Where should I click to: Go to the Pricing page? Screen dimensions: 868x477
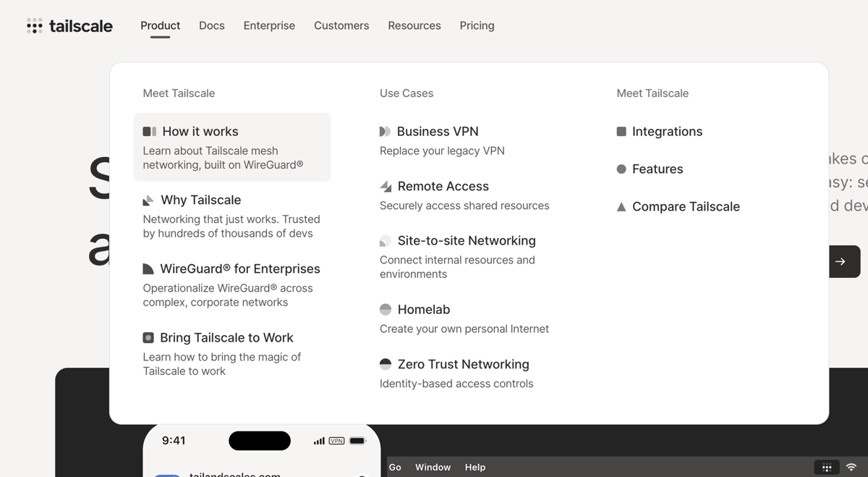tap(477, 25)
